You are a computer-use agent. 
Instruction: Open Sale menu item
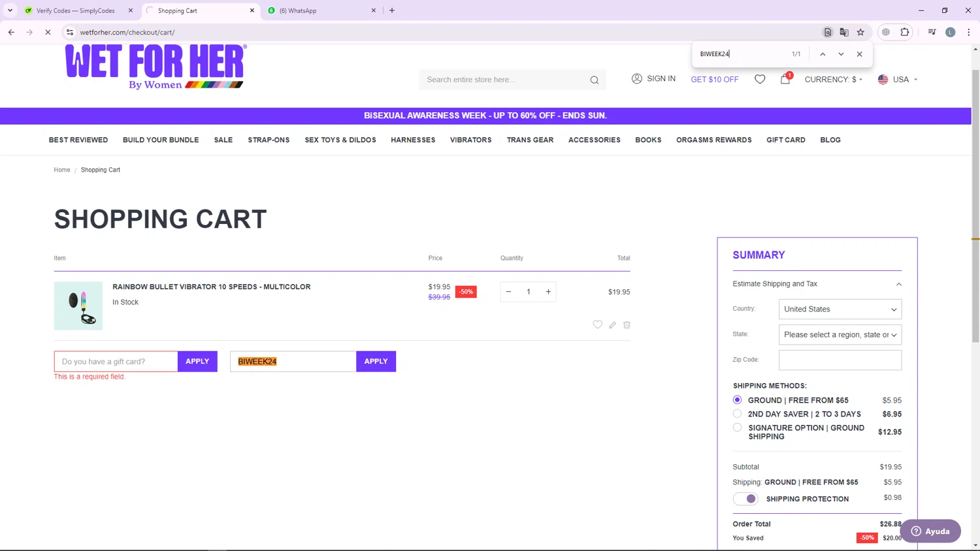tap(223, 140)
